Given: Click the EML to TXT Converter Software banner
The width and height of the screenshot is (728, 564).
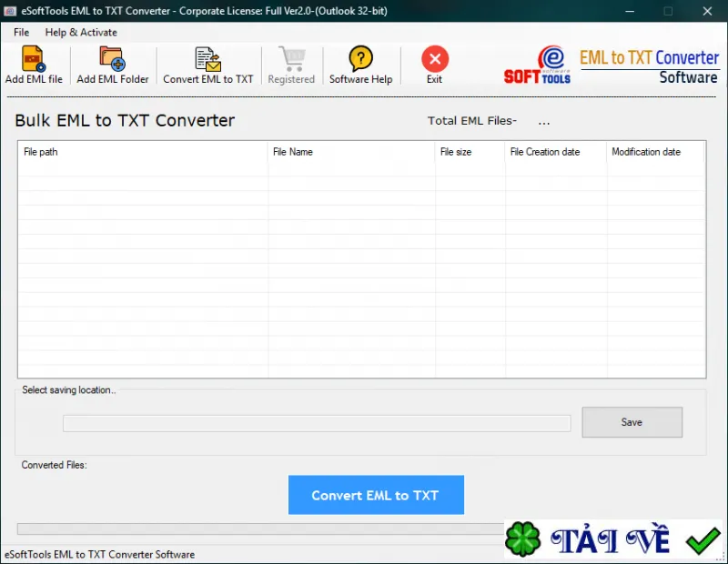Looking at the screenshot, I should click(x=649, y=66).
